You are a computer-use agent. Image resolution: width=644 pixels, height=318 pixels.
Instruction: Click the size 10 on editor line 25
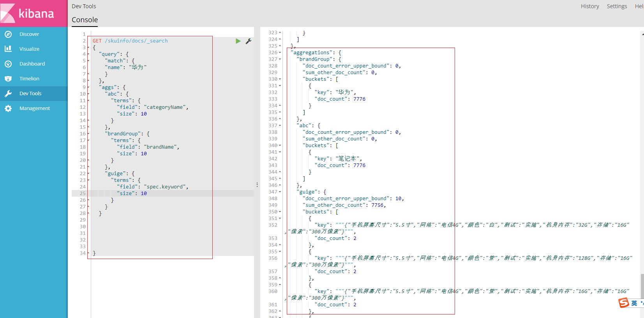click(x=144, y=194)
